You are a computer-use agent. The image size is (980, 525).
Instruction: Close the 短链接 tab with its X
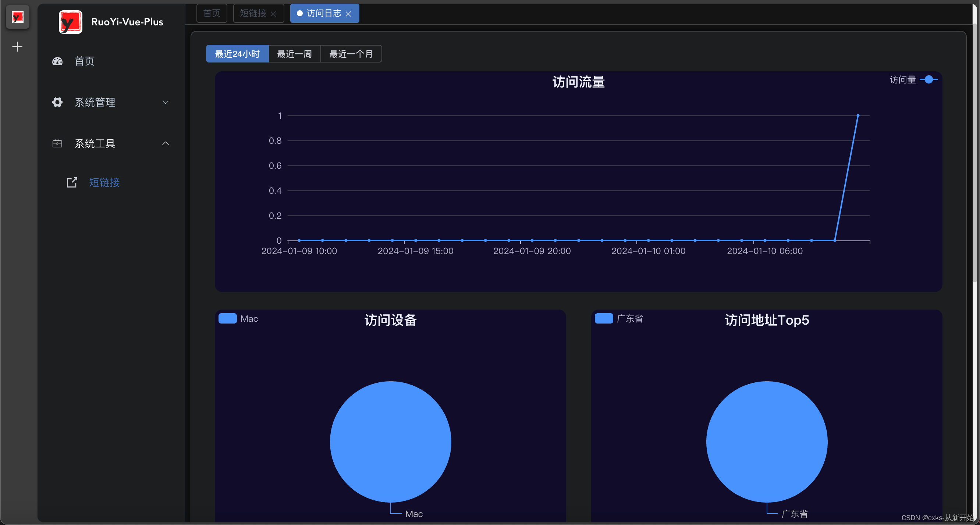coord(273,14)
